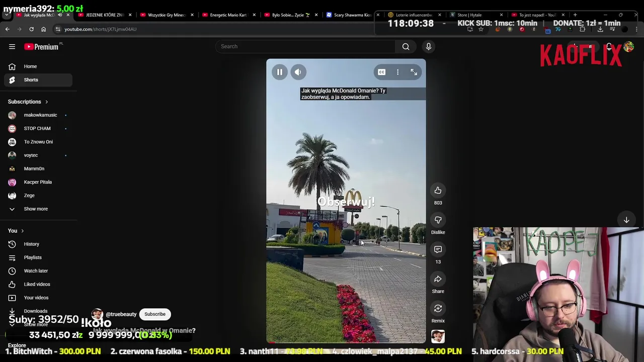The image size is (644, 362).
Task: Open the YouTube guide hamburger menu
Action: point(12,47)
